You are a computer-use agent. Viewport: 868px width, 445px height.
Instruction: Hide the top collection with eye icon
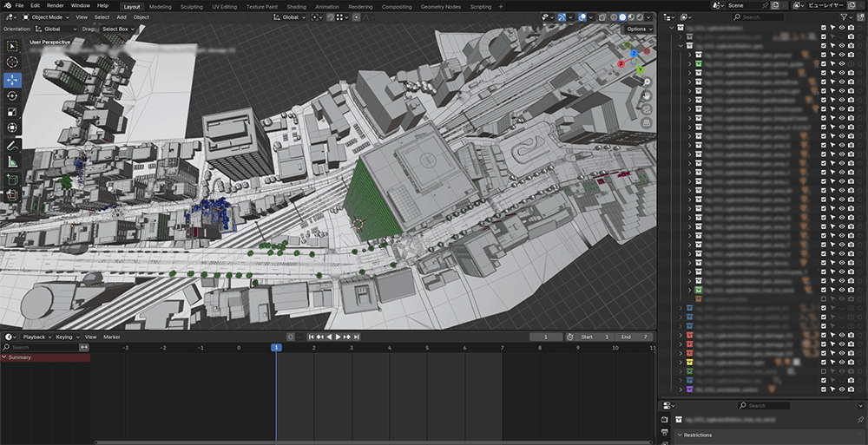pos(842,28)
